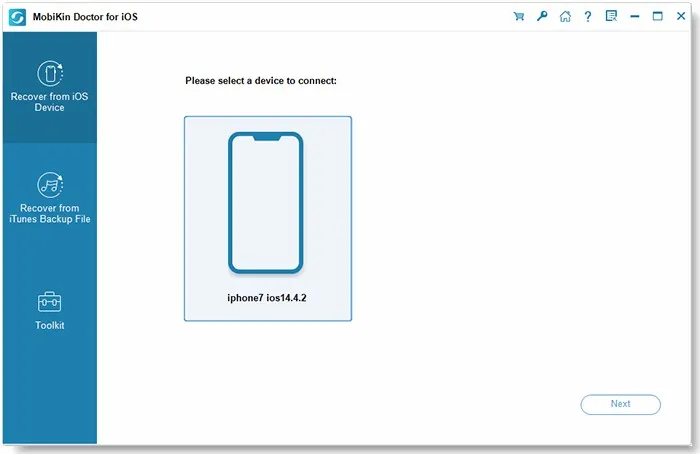This screenshot has height=454, width=700.
Task: Click the music note iTunes backup icon
Action: click(x=49, y=184)
